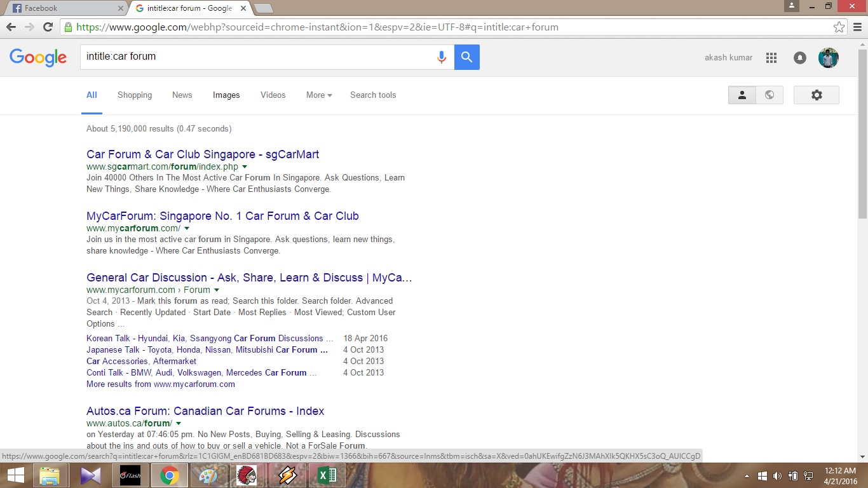
Task: Hide private results with globe toggle
Action: pyautogui.click(x=770, y=95)
